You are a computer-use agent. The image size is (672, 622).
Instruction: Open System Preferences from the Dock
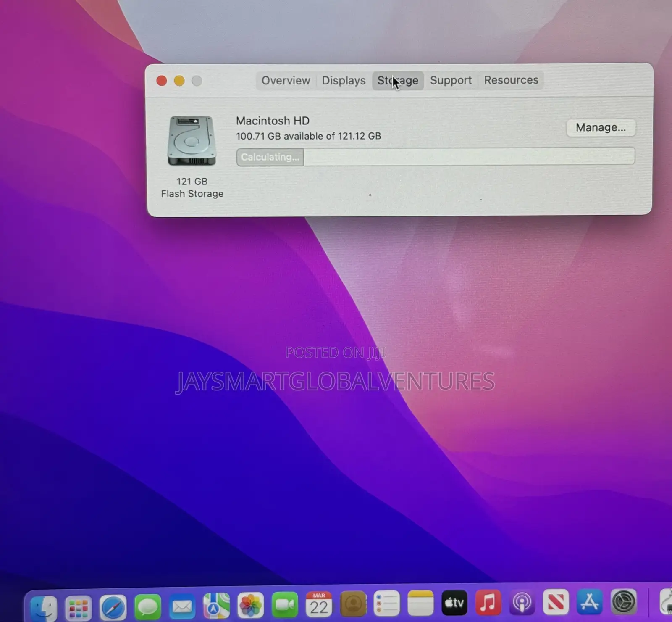(624, 601)
